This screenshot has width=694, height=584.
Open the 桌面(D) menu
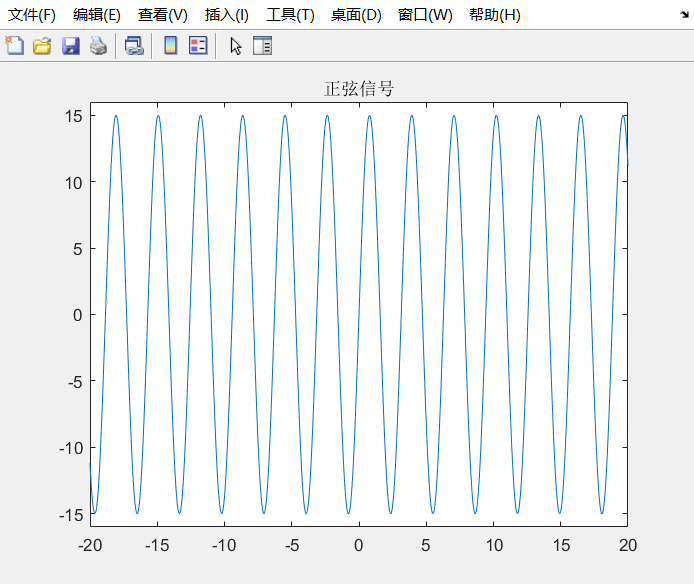pyautogui.click(x=356, y=15)
